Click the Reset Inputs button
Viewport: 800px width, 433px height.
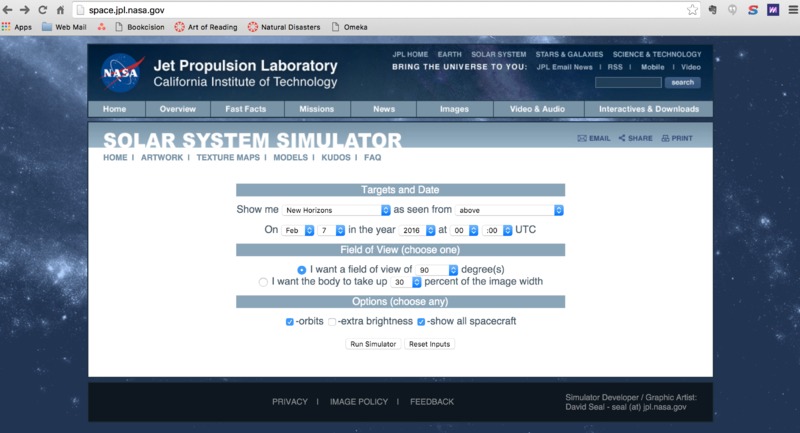(430, 344)
